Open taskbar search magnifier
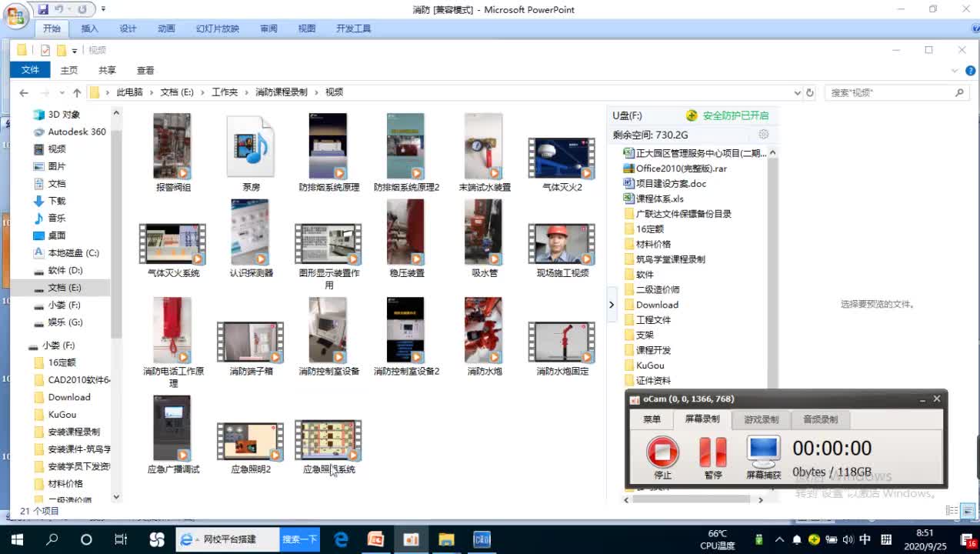The image size is (980, 554). pyautogui.click(x=52, y=539)
